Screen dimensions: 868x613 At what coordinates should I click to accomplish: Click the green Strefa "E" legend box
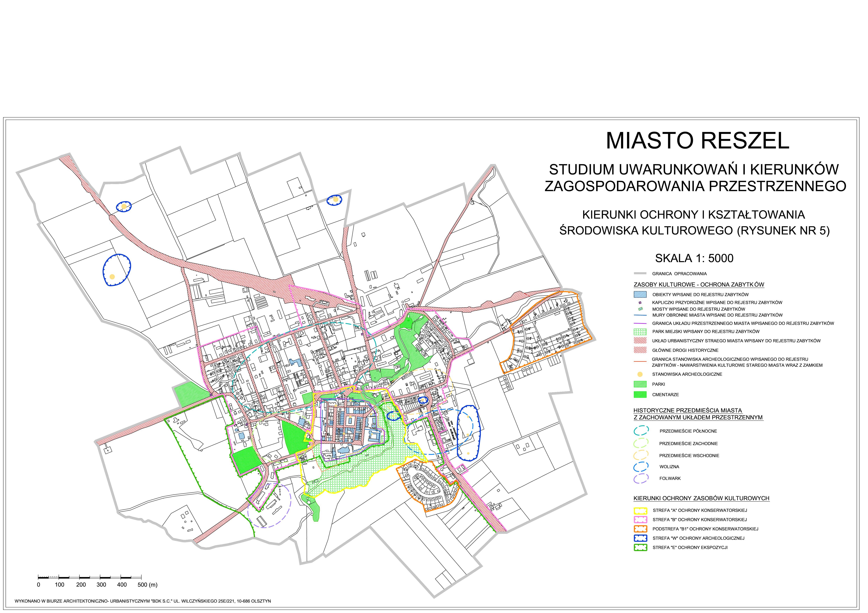coord(640,548)
